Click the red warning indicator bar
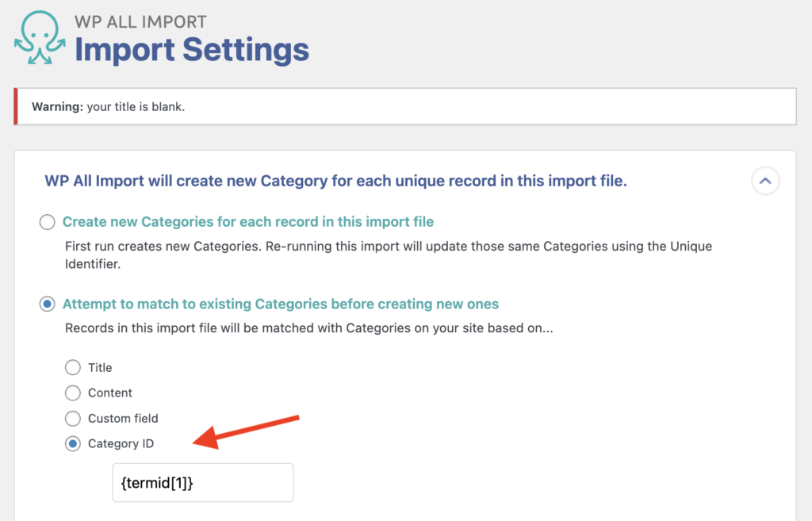 point(14,105)
